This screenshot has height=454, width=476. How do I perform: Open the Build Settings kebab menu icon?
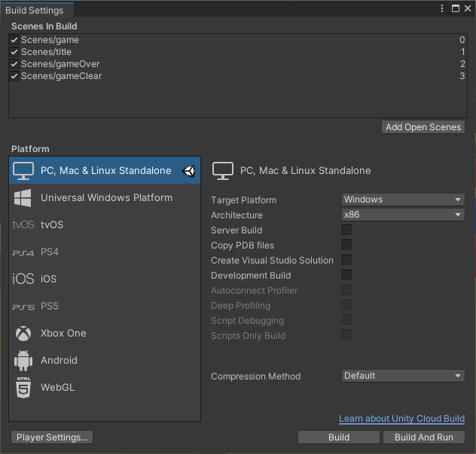443,8
